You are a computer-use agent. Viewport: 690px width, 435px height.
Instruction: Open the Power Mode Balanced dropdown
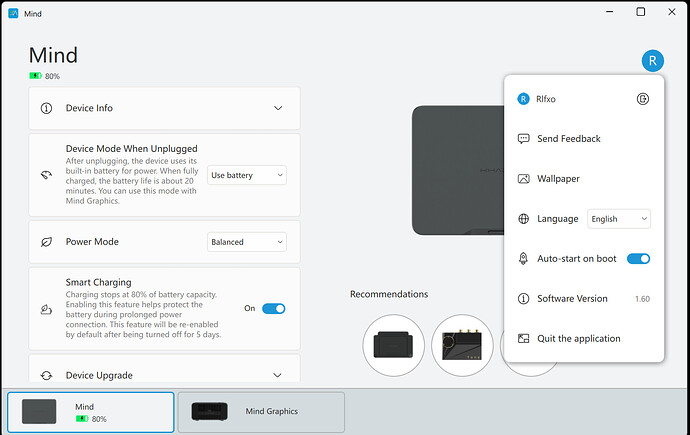(246, 242)
